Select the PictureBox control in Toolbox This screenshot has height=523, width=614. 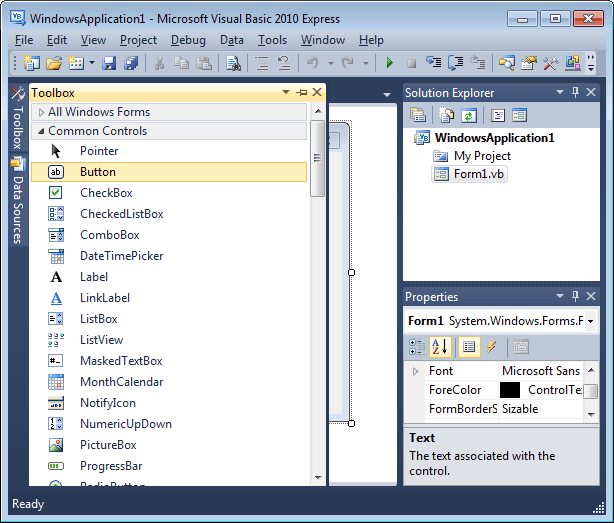[x=169, y=445]
